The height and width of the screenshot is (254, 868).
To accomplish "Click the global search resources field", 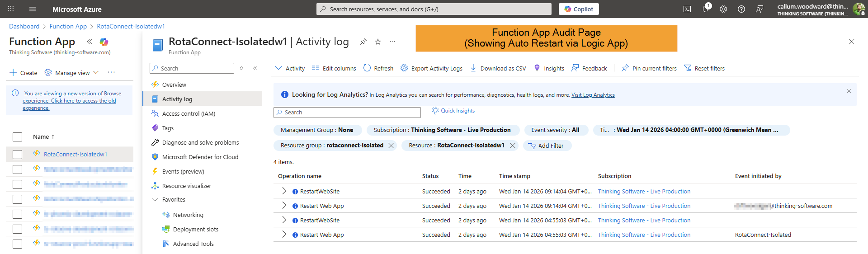I will coord(434,9).
